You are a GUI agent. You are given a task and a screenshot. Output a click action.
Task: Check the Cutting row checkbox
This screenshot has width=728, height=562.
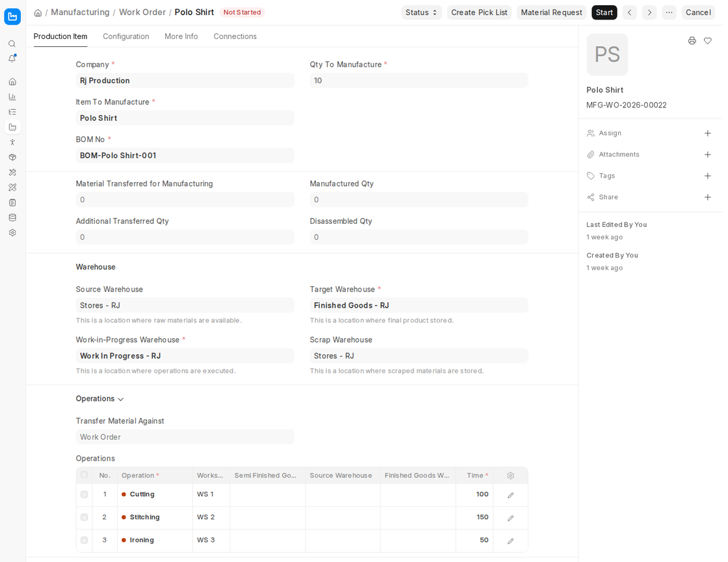[x=84, y=494]
